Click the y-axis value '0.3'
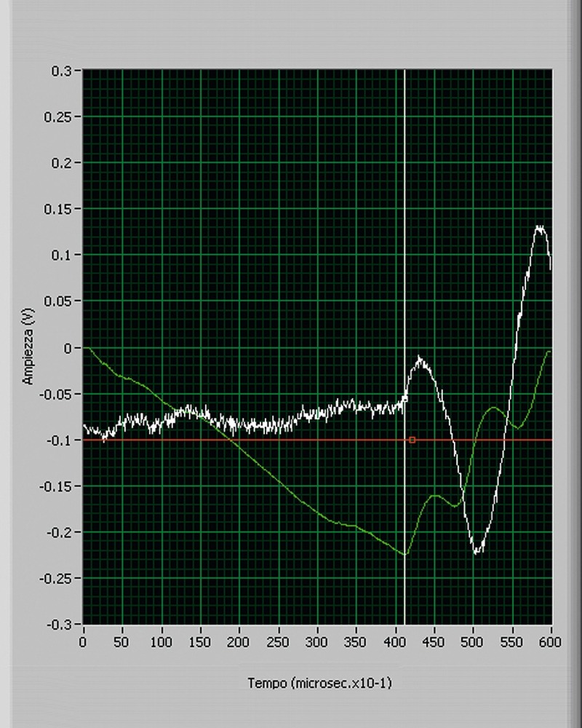Image resolution: width=582 pixels, height=728 pixels. tap(62, 71)
